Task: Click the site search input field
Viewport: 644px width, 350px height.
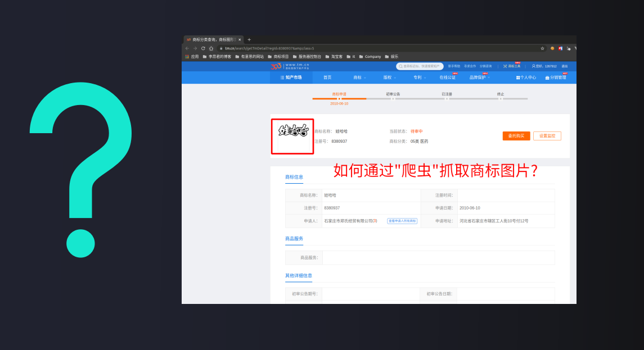Action: [422, 66]
